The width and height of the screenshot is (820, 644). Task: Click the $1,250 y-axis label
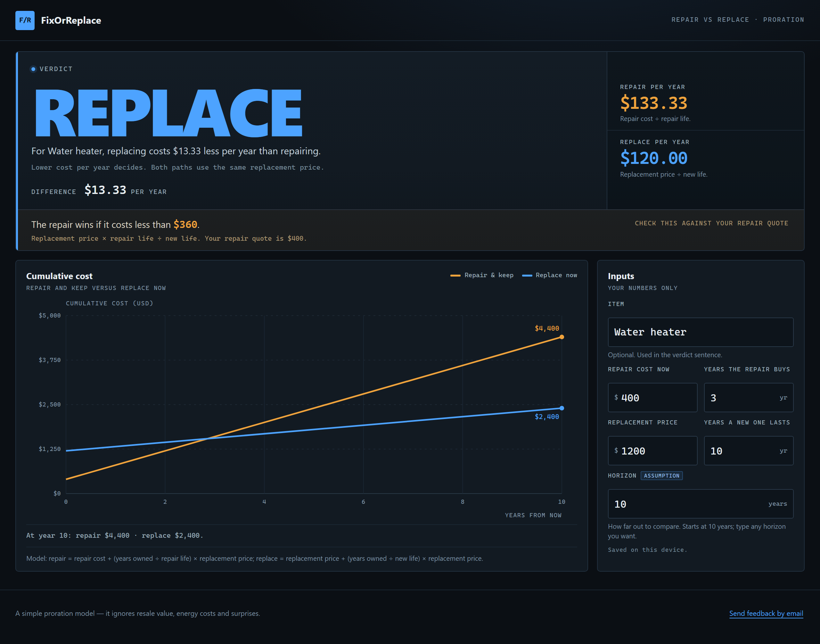tap(49, 449)
